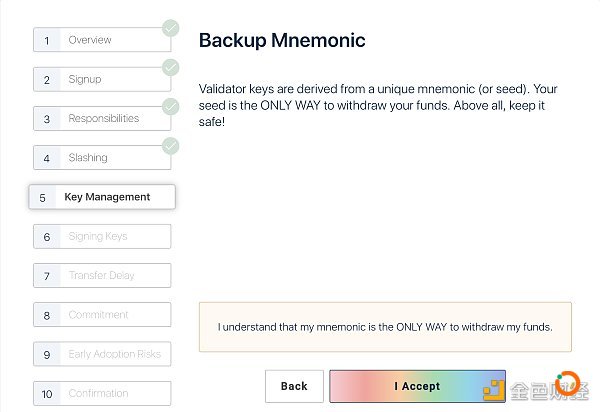Image resolution: width=600 pixels, height=412 pixels.
Task: Jump to step 6 Signing Keys
Action: point(102,236)
